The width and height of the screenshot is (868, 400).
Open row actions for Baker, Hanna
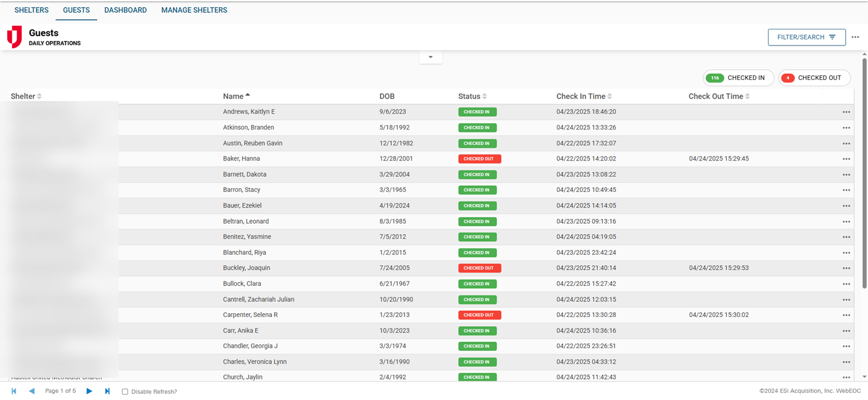[846, 159]
